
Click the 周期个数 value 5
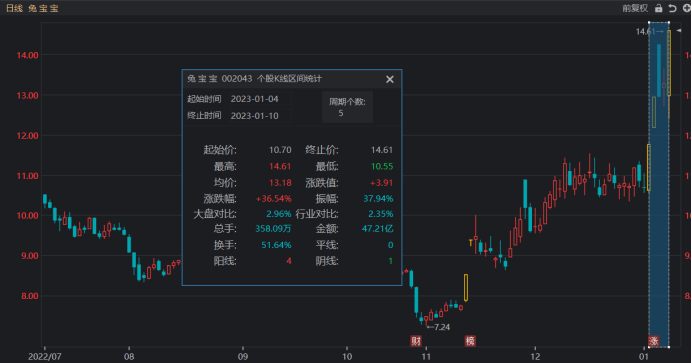[341, 113]
